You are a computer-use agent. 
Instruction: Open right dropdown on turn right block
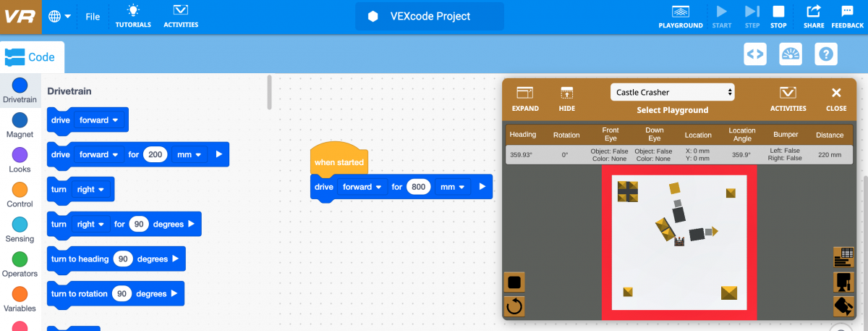tap(90, 189)
